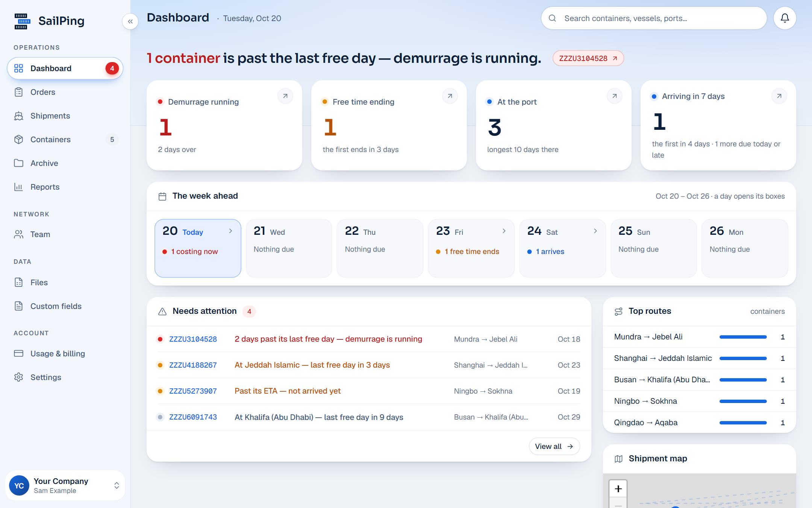
Task: Focus the Search containers, vessels, ports field
Action: (x=654, y=18)
